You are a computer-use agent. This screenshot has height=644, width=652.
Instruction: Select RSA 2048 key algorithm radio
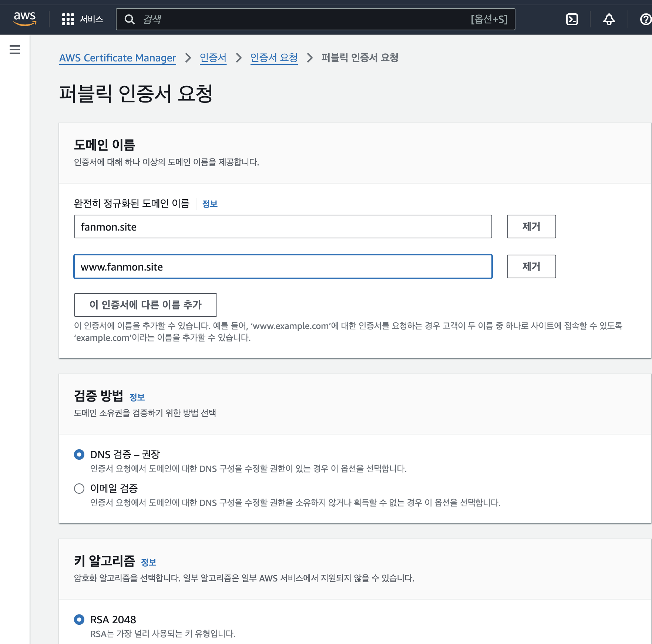(x=79, y=620)
